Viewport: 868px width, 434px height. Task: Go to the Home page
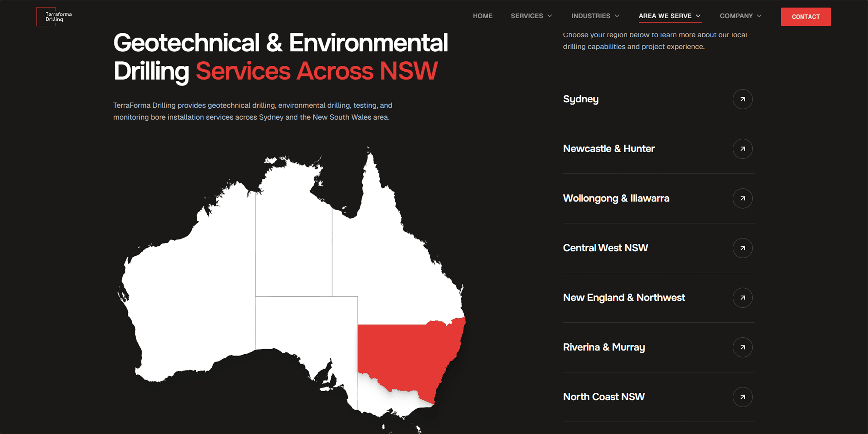point(482,16)
